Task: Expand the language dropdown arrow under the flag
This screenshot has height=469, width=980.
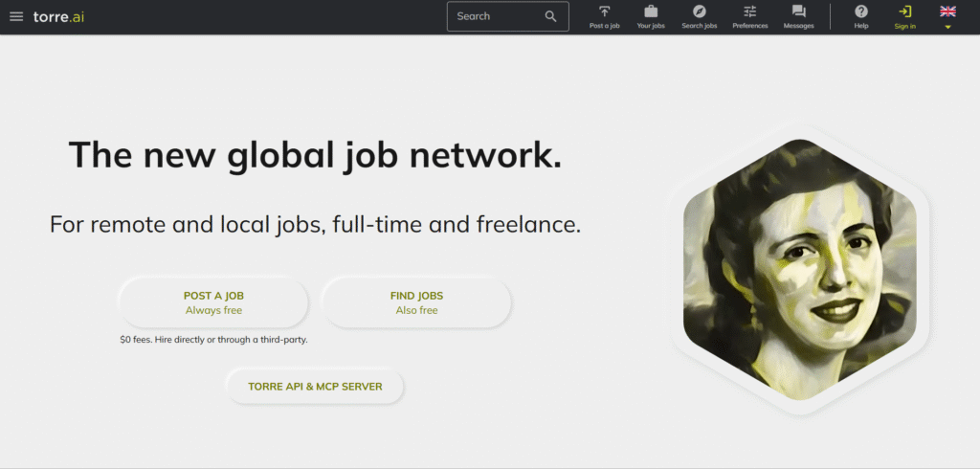Action: [947, 27]
